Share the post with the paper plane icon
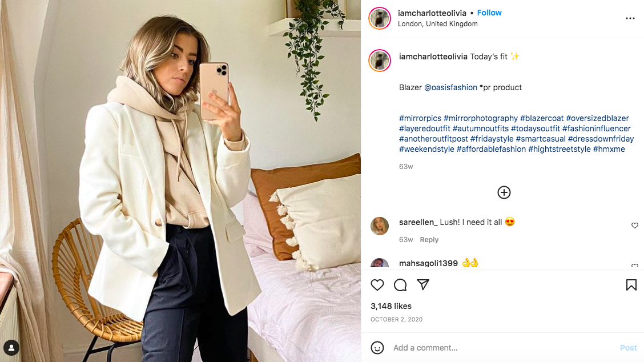 coord(423,285)
